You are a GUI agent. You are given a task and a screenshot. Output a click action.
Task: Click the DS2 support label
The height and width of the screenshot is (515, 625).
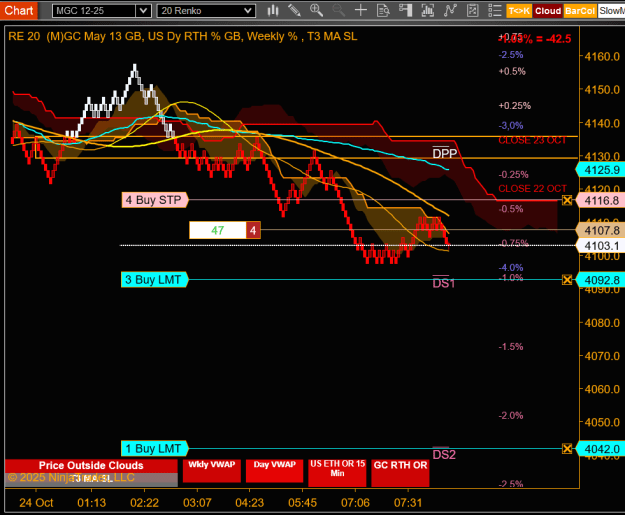(444, 454)
